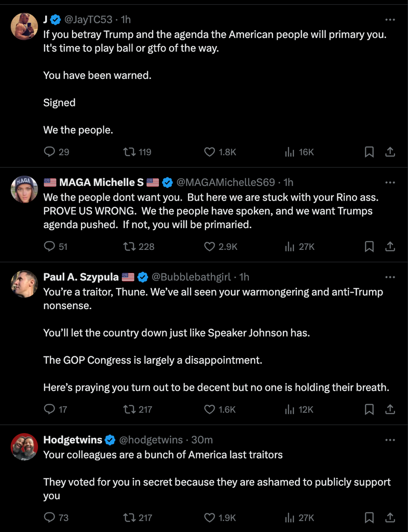Reply to the Hodgetwins tweet

(50, 517)
